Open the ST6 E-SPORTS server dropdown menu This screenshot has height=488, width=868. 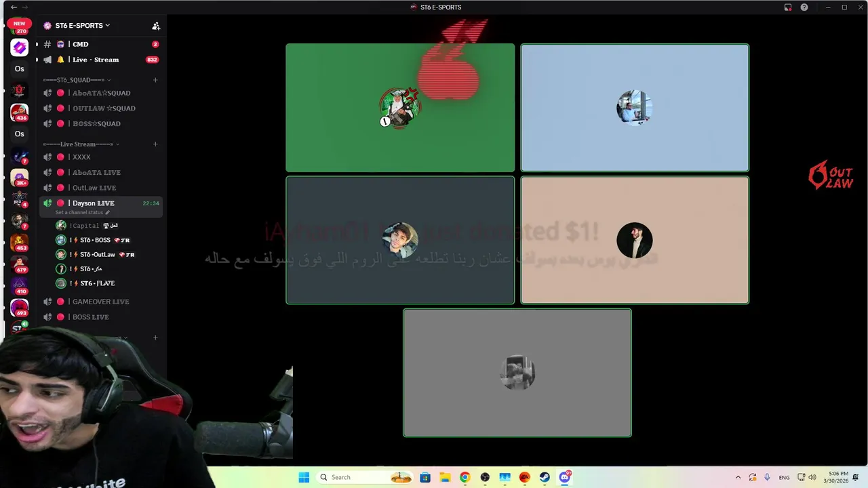point(81,26)
